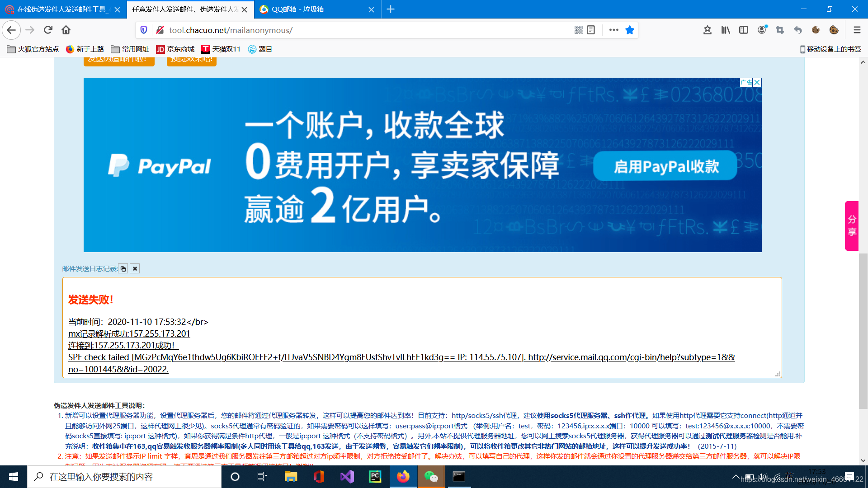Close the 在线伪造发件人发送邮件工具 tab
This screenshot has height=488, width=868.
click(117, 9)
